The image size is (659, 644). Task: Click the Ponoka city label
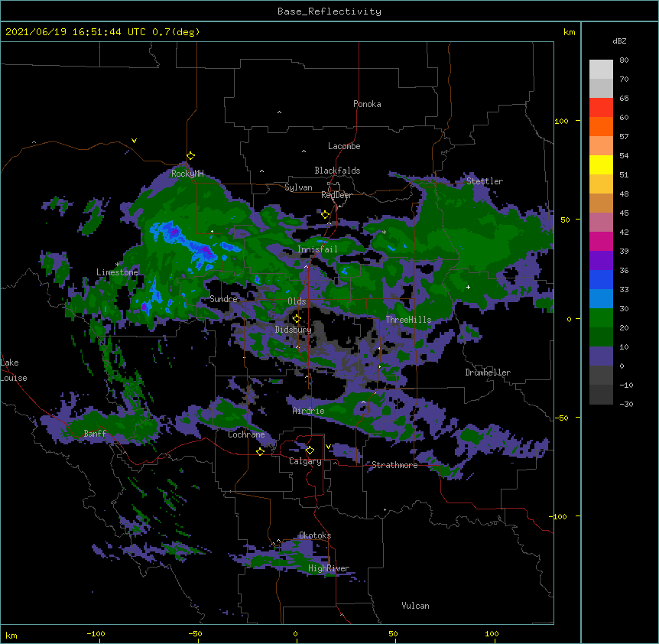click(x=367, y=104)
